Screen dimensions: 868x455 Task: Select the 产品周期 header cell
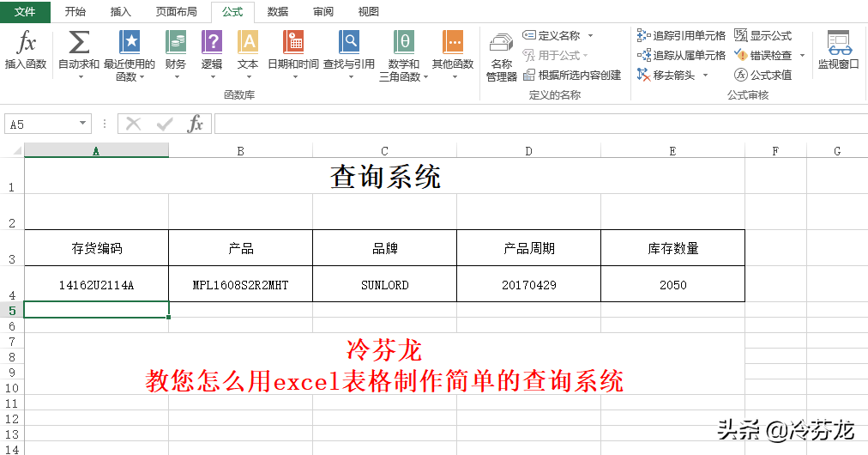coord(528,248)
